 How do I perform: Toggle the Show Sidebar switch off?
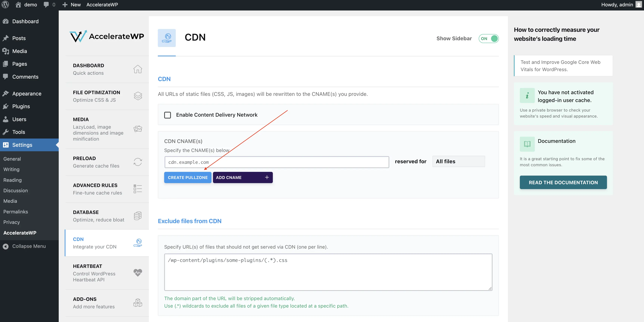tap(488, 39)
